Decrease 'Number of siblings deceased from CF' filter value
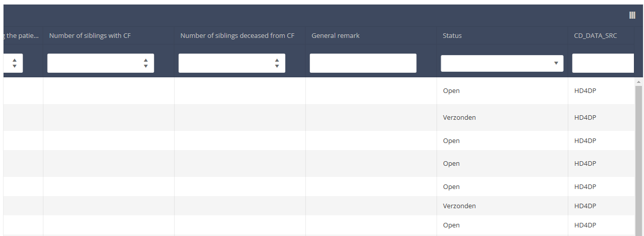Image resolution: width=644 pixels, height=236 pixels. (x=277, y=66)
